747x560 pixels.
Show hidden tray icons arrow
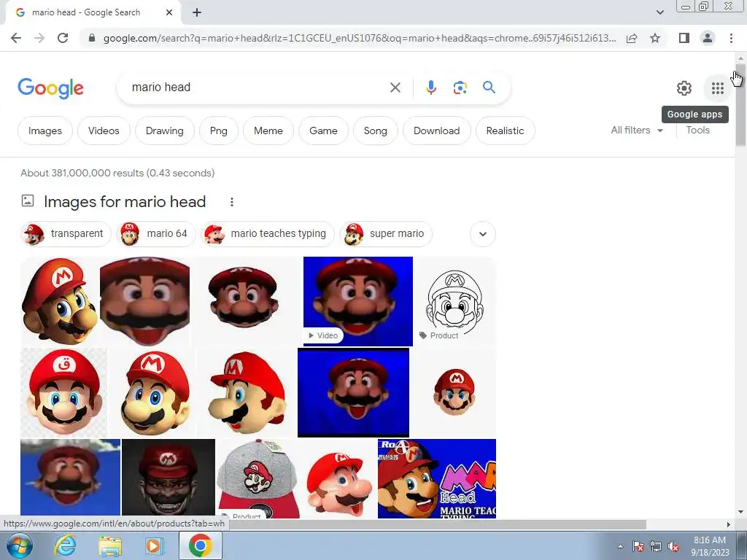point(620,546)
